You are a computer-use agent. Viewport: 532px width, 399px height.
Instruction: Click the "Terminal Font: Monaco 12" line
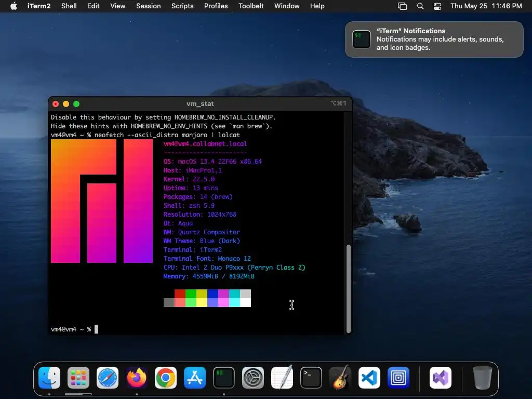[x=207, y=259]
